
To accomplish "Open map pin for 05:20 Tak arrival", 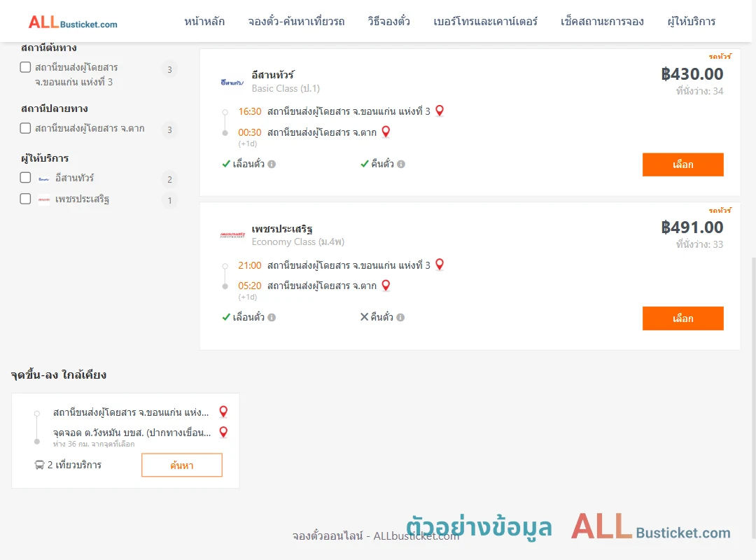I will point(386,285).
